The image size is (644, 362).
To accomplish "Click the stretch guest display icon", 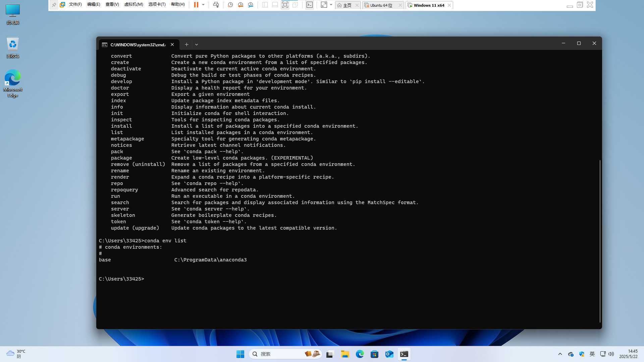I will [x=324, y=5].
